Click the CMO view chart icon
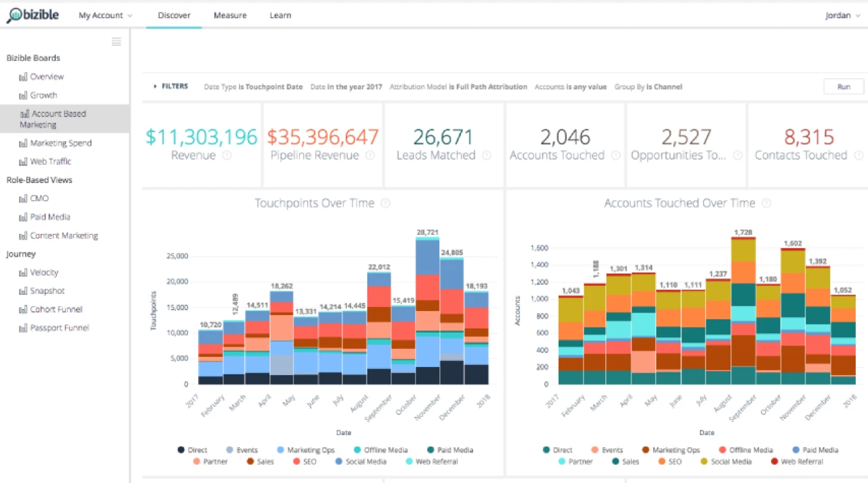 point(24,198)
